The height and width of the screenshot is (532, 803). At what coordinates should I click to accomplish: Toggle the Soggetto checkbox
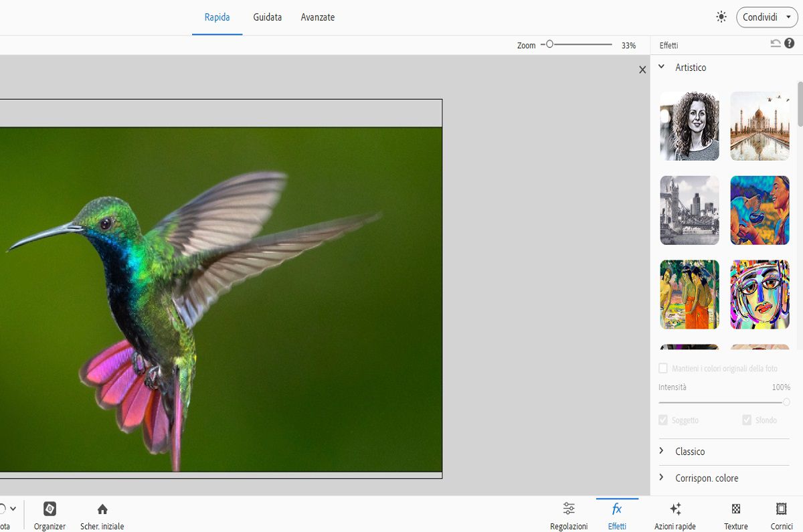pos(663,420)
